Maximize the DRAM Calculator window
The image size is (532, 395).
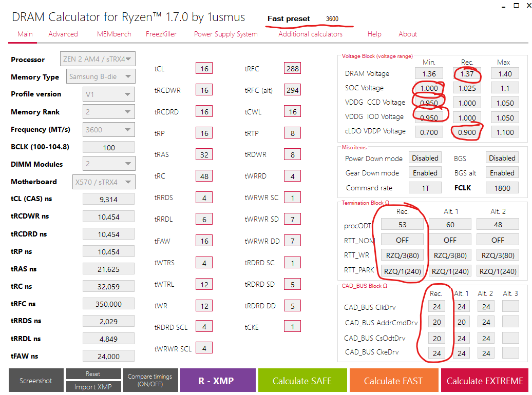tap(517, 6)
